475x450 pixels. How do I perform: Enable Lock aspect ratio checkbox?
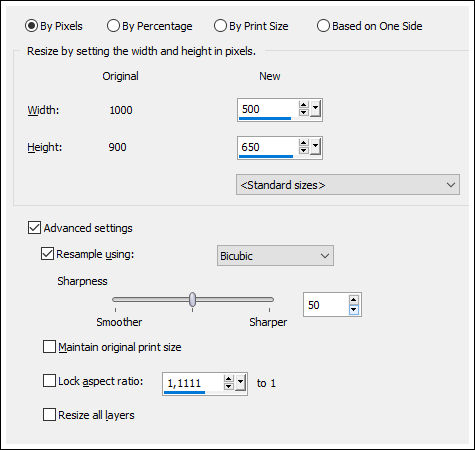[x=49, y=381]
